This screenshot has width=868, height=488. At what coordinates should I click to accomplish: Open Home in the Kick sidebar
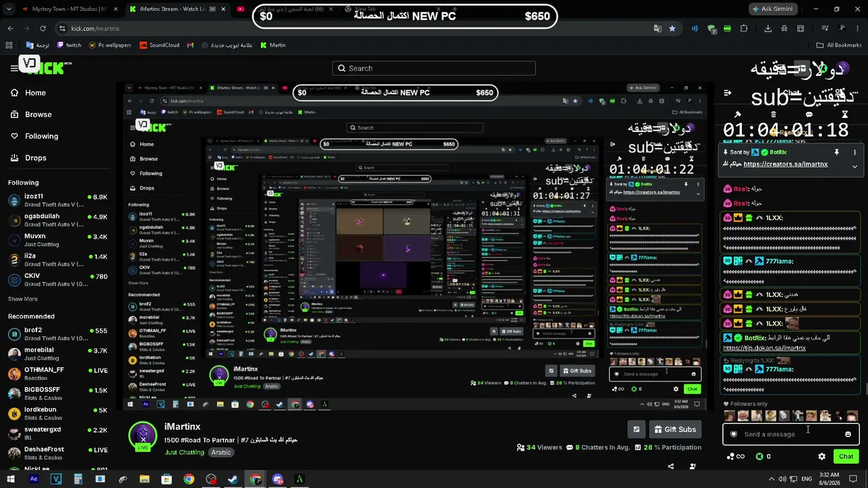click(x=28, y=93)
